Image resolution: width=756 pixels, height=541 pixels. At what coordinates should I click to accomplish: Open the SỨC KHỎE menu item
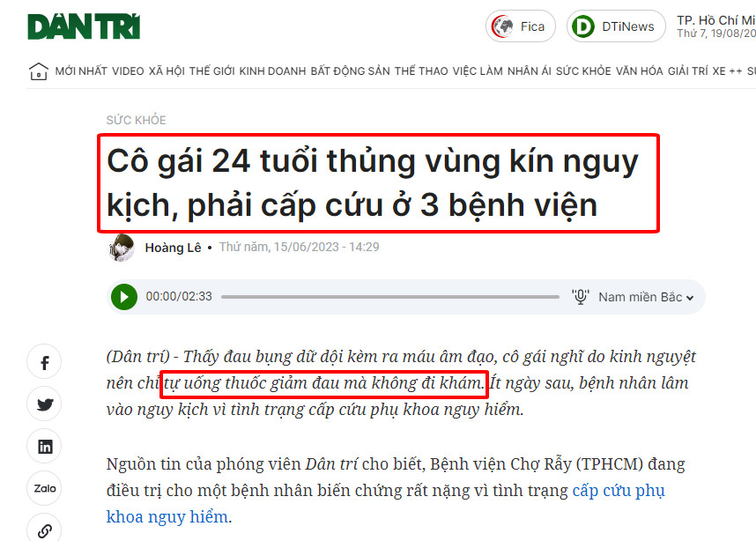coord(583,71)
